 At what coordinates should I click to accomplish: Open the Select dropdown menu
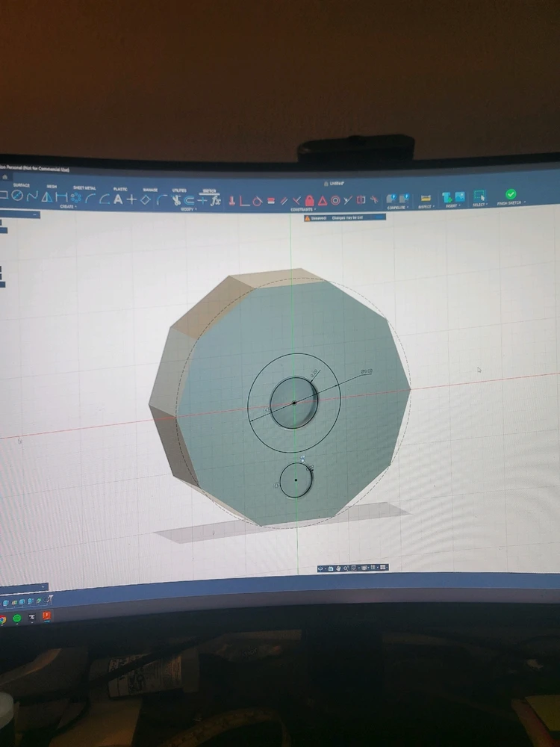[479, 205]
